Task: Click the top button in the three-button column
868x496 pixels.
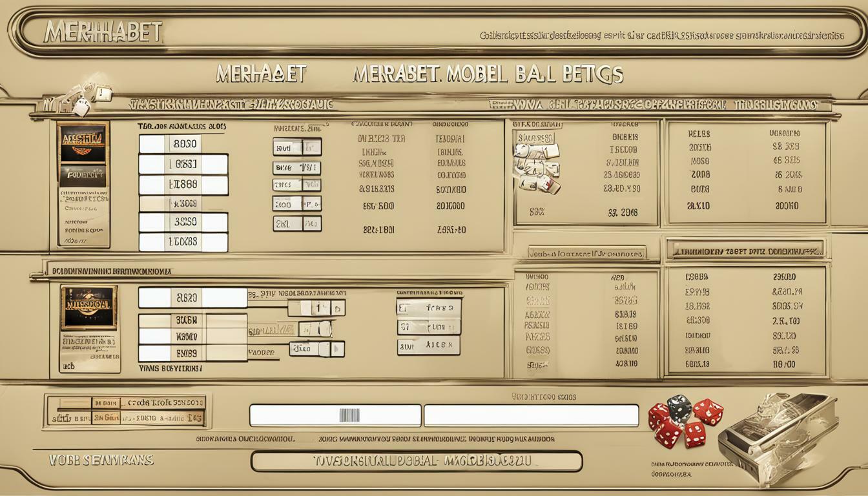Action: point(428,307)
